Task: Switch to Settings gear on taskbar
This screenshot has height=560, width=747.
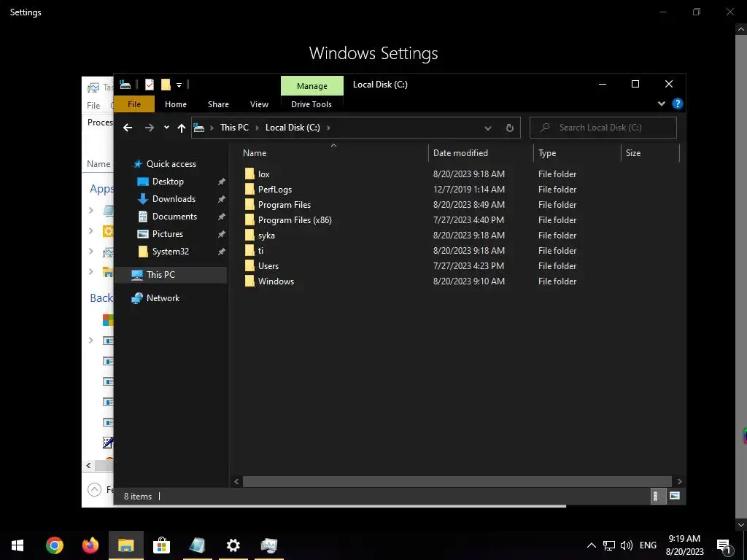Action: click(x=233, y=545)
